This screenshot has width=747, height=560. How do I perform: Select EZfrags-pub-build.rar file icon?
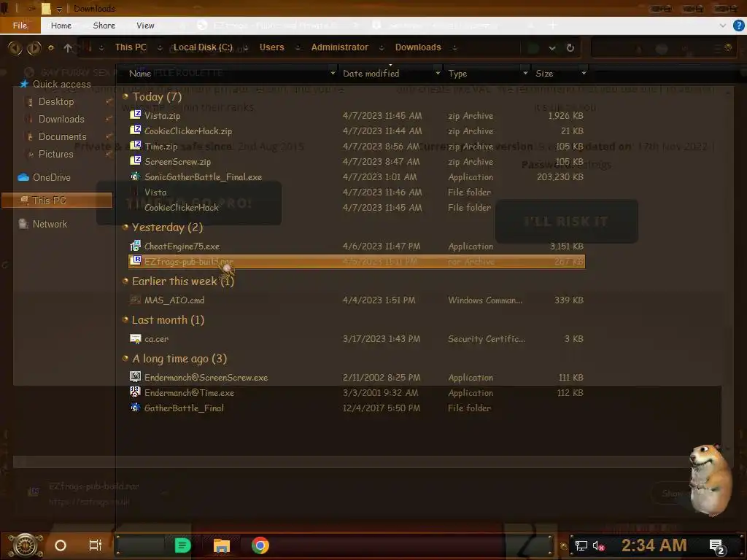[135, 261]
